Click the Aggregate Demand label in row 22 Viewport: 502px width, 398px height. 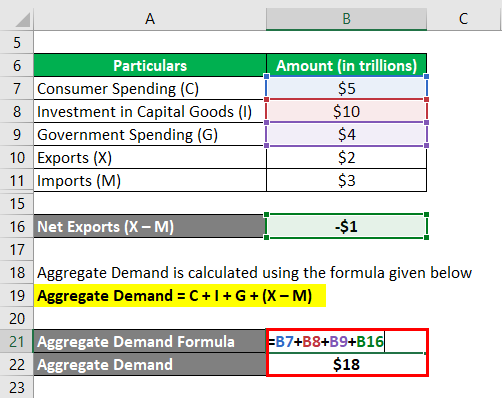point(150,364)
